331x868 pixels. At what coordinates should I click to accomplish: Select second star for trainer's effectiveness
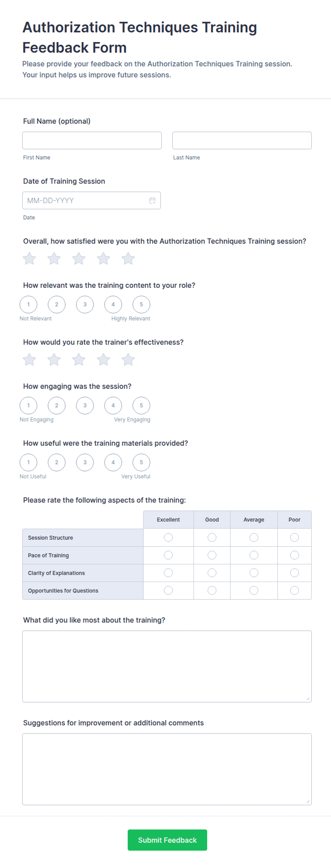[x=54, y=360]
